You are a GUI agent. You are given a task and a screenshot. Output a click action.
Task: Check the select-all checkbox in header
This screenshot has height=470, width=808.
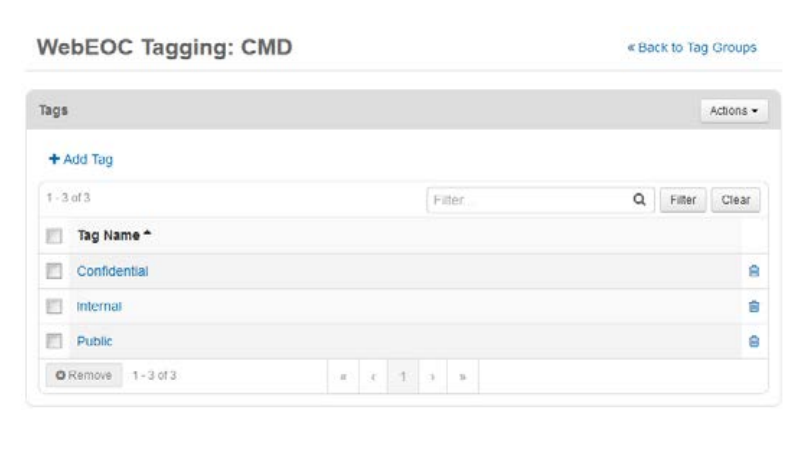pos(55,236)
